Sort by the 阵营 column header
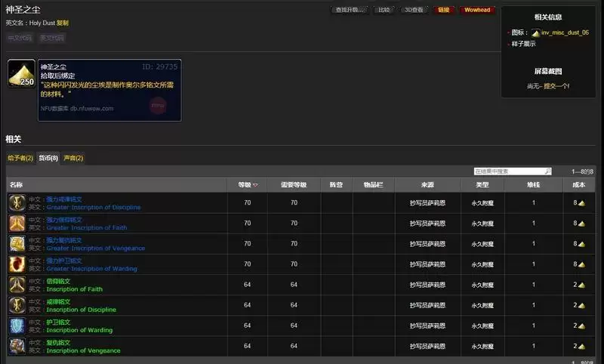This screenshot has width=604, height=364. pos(336,185)
